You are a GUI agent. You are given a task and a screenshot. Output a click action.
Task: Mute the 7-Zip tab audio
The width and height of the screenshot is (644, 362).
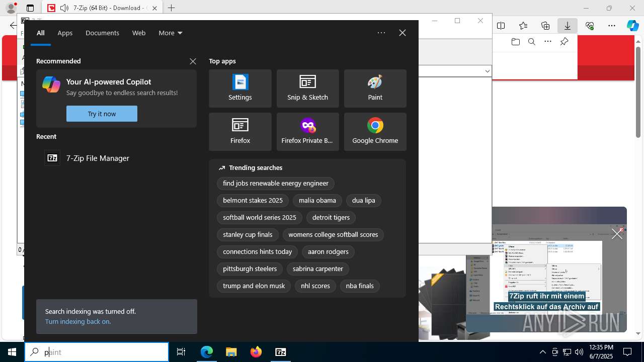[x=64, y=8]
